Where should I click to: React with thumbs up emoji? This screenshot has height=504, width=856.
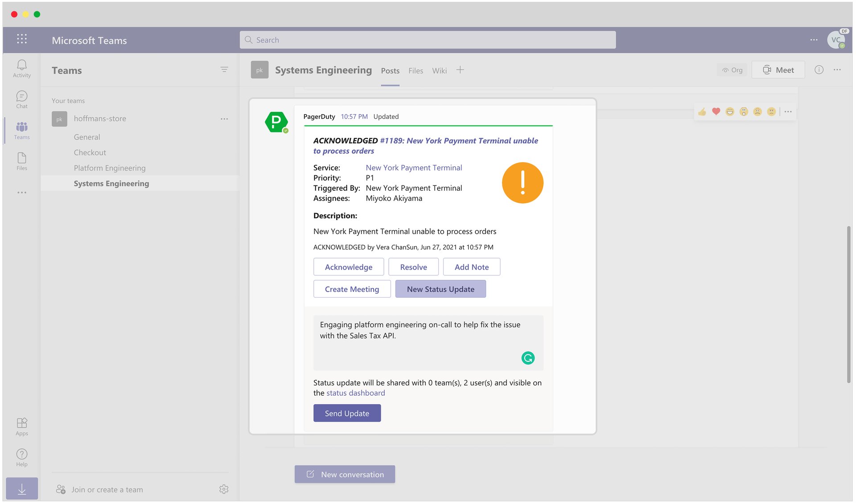pyautogui.click(x=702, y=111)
